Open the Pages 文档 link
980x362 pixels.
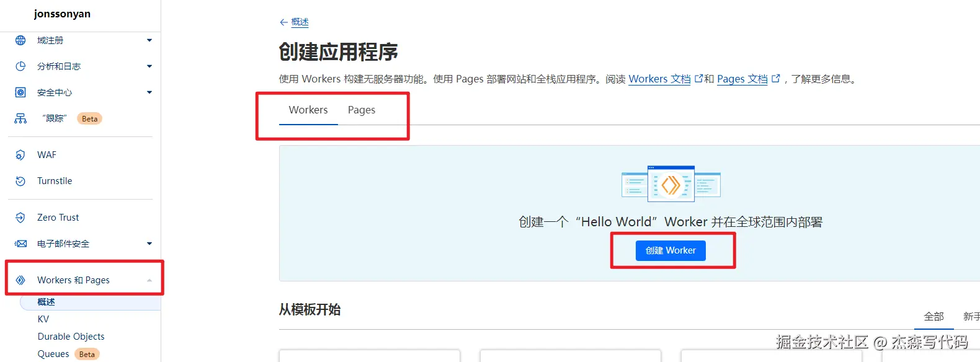click(x=742, y=79)
